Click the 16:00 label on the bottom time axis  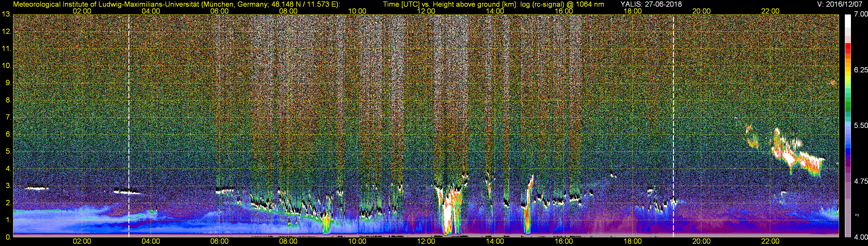coord(564,242)
